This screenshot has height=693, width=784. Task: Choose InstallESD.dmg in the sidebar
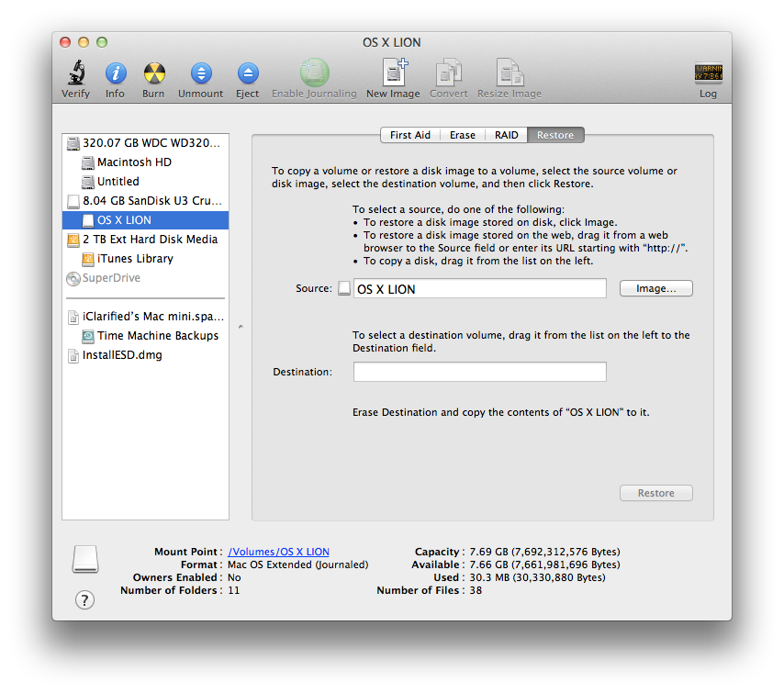[x=121, y=355]
